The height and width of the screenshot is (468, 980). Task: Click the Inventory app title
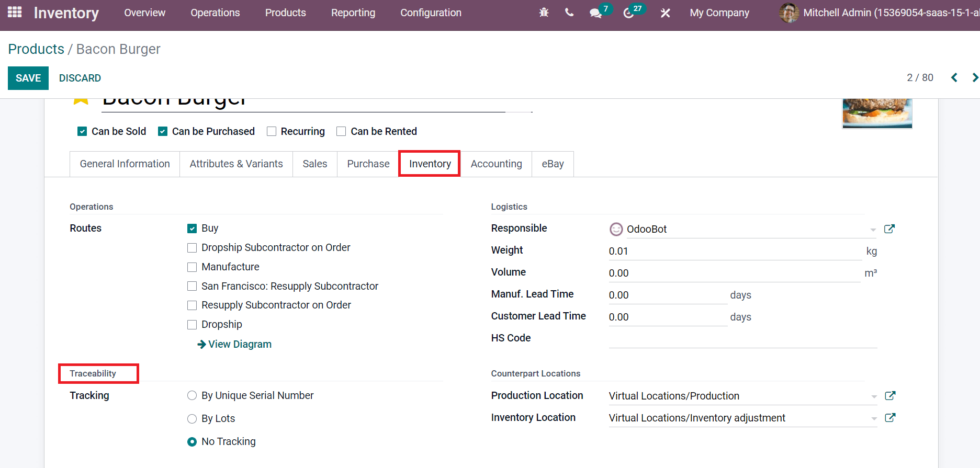pyautogui.click(x=66, y=13)
